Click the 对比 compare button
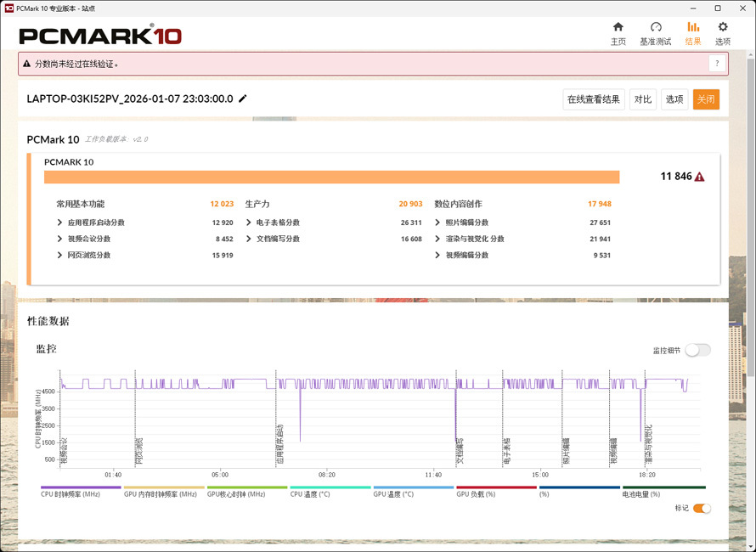756x552 pixels. [x=643, y=99]
